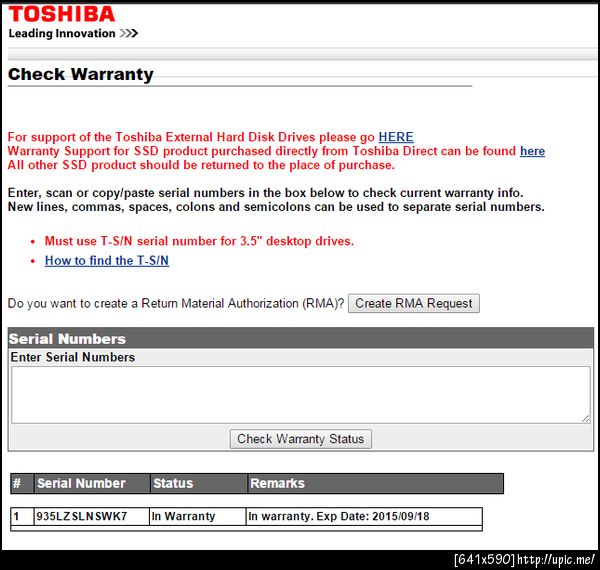Select the In Warranty status cell
The height and width of the screenshot is (570, 600).
(x=197, y=516)
